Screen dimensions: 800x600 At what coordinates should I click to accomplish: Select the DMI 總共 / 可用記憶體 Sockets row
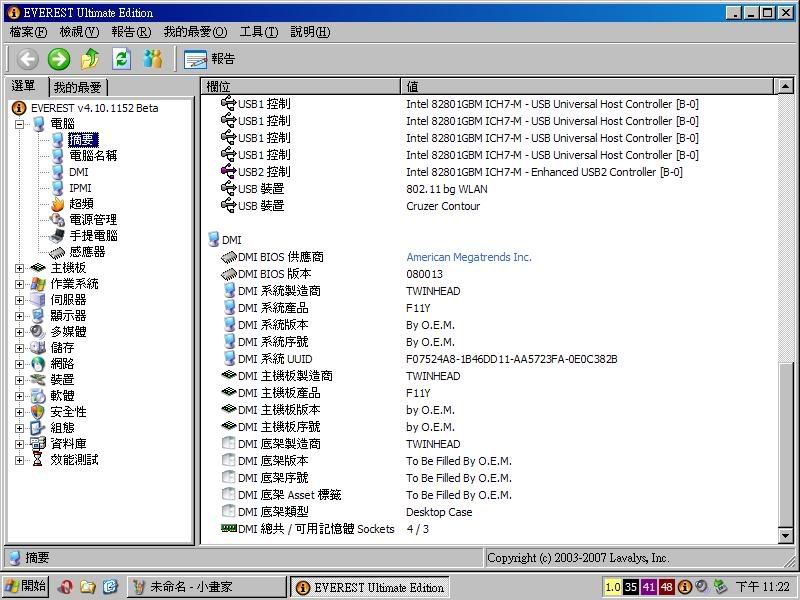coord(490,529)
